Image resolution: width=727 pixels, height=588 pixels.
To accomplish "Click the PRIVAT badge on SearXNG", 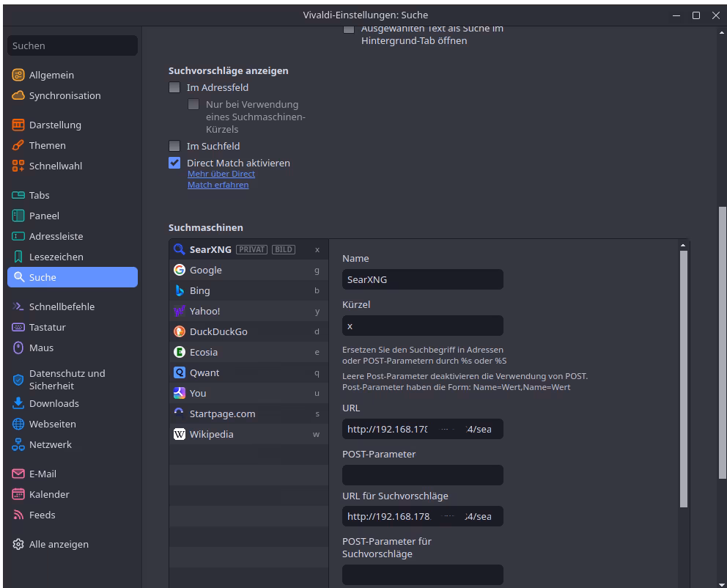I will coord(252,249).
